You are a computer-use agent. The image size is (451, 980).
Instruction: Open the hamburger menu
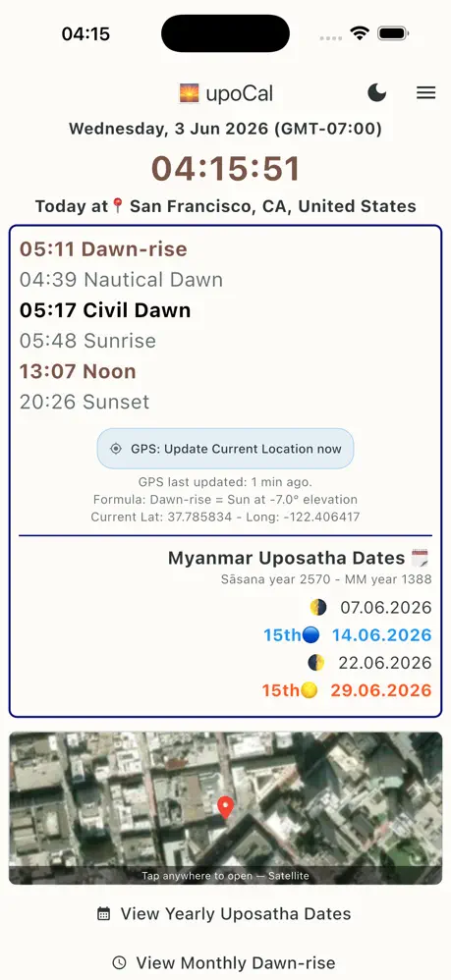(426, 93)
